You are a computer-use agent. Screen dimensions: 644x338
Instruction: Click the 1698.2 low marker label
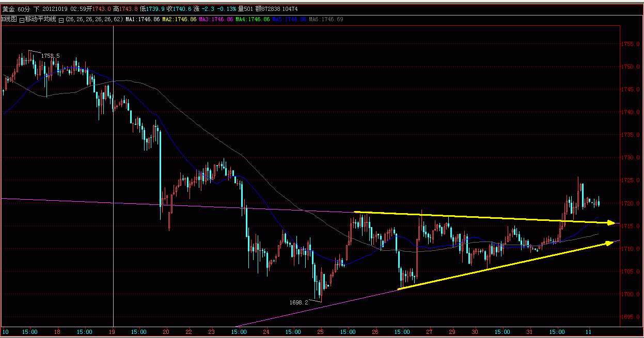(x=299, y=302)
